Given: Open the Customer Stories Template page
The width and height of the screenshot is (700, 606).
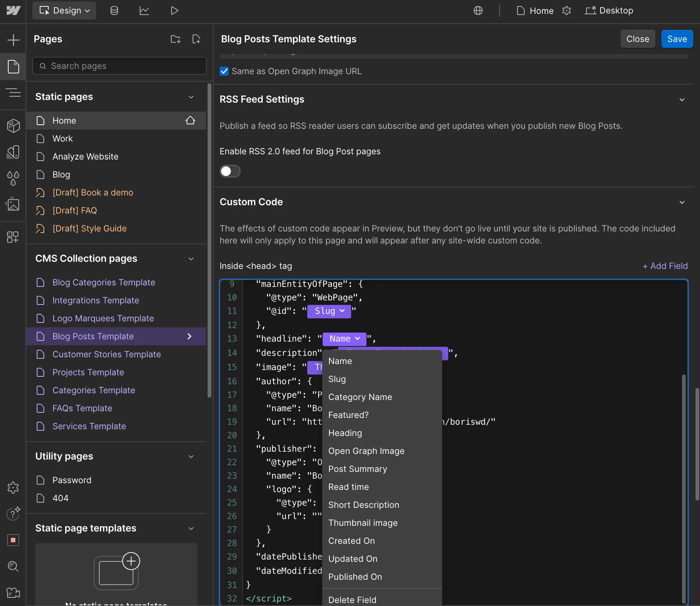Looking at the screenshot, I should [116, 354].
